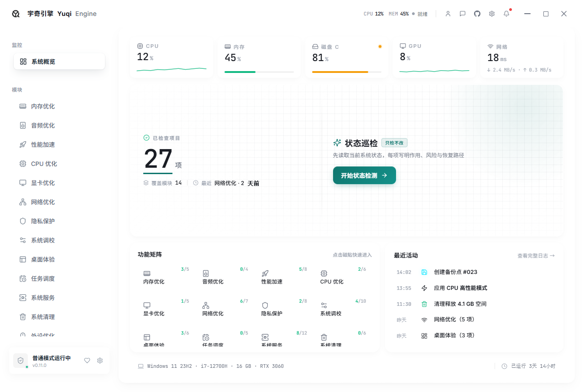584x392 pixels.
Task: Select 桌面体验（3 项）activity entry
Action: pos(474,335)
